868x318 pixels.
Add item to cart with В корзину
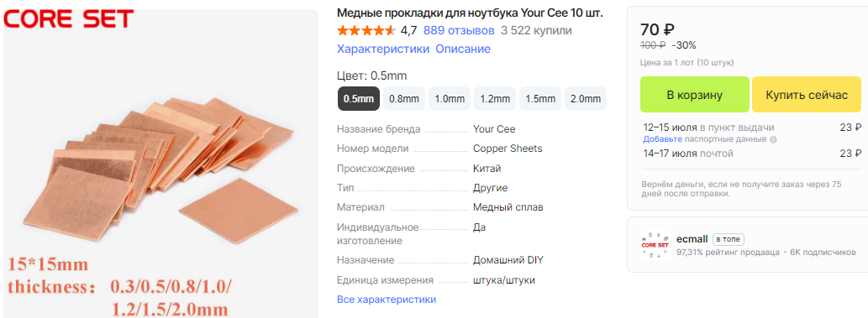(695, 95)
